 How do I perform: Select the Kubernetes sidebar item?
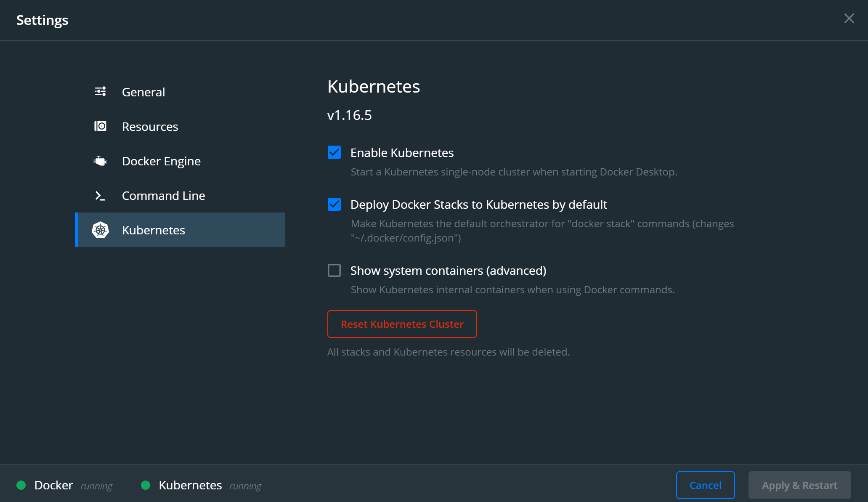click(154, 230)
